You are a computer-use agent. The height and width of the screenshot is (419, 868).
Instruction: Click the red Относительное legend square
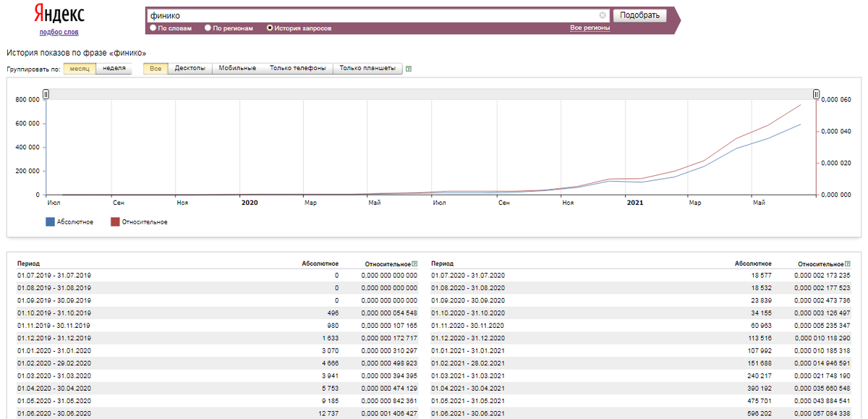[114, 222]
